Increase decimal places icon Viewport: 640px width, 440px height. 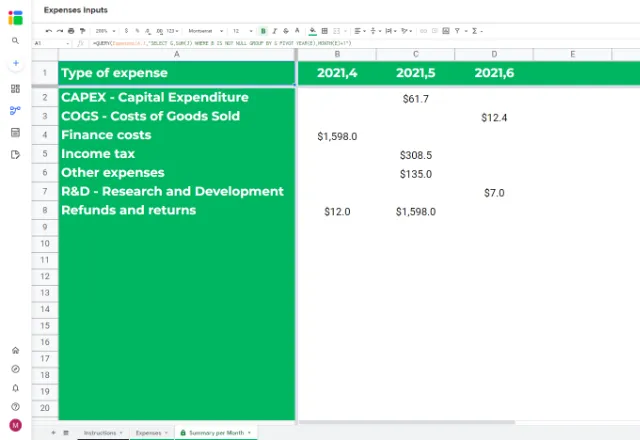[x=159, y=31]
